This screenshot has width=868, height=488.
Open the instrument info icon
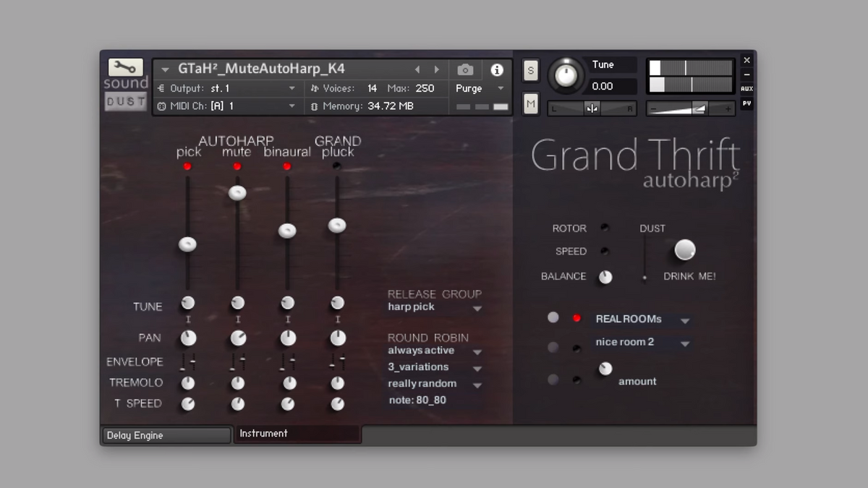click(x=497, y=70)
